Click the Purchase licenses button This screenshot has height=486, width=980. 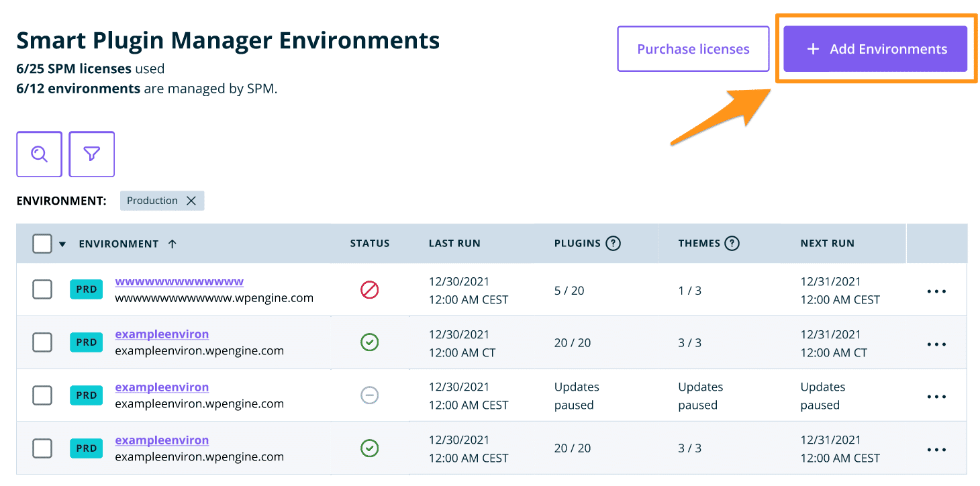point(693,48)
